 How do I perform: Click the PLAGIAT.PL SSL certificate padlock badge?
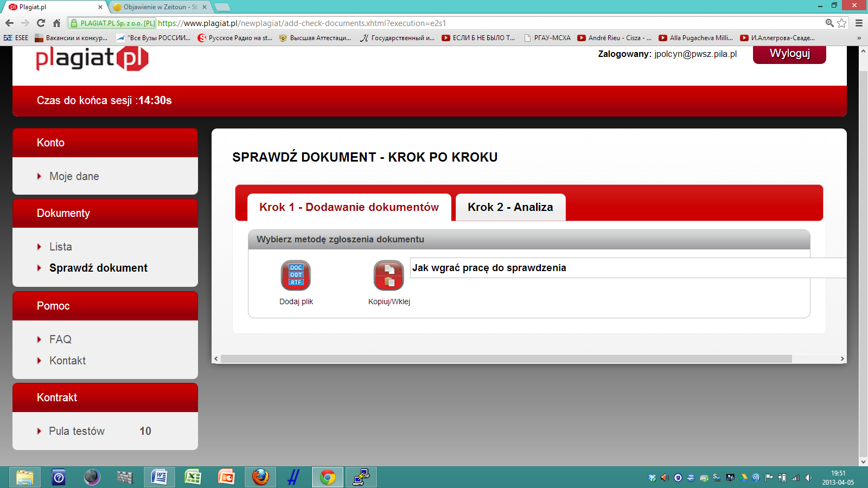112,23
